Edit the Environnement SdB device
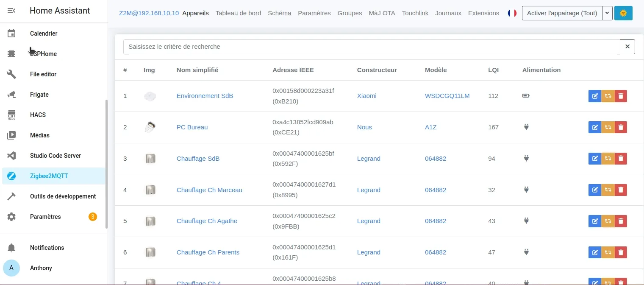The image size is (644, 285). click(594, 96)
